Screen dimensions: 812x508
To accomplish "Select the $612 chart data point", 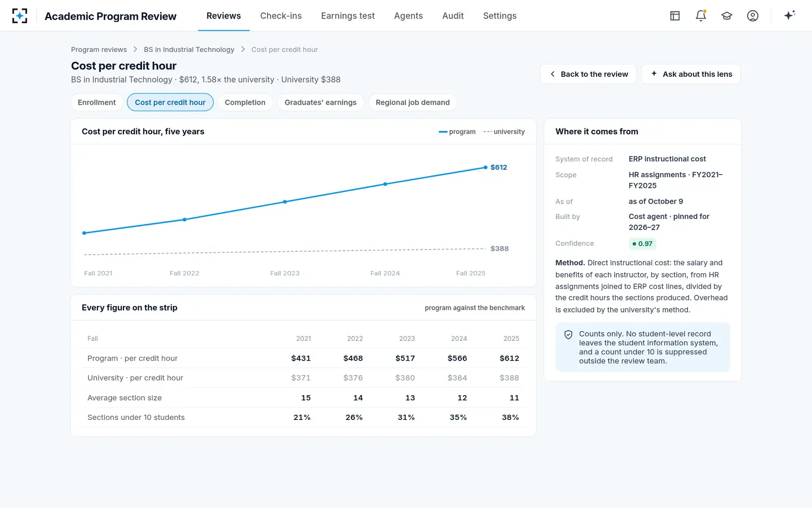I will 486,168.
